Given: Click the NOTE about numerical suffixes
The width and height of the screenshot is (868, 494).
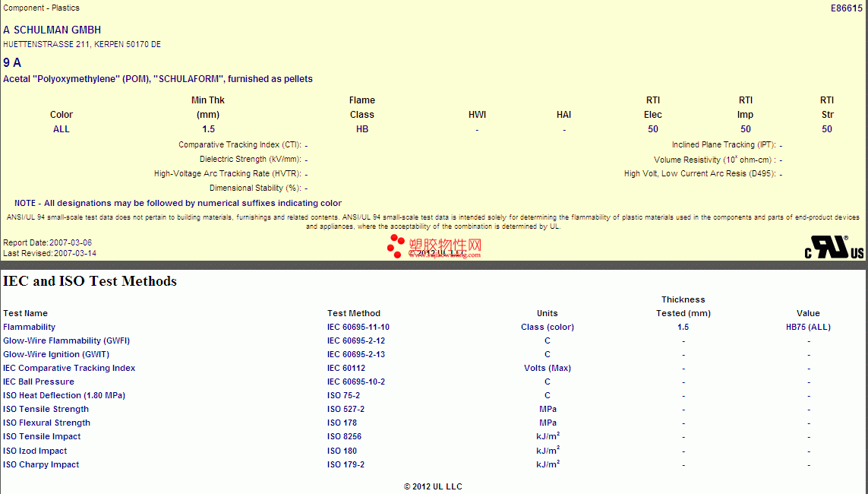Looking at the screenshot, I should point(178,203).
